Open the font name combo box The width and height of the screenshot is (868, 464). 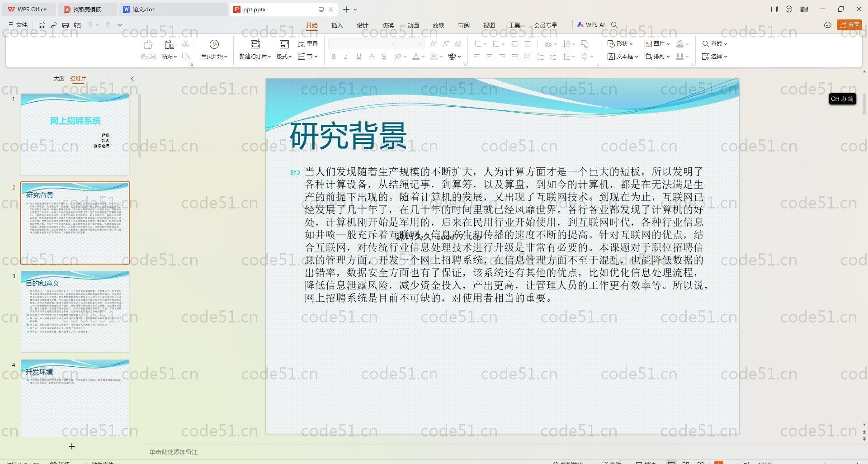pyautogui.click(x=363, y=44)
